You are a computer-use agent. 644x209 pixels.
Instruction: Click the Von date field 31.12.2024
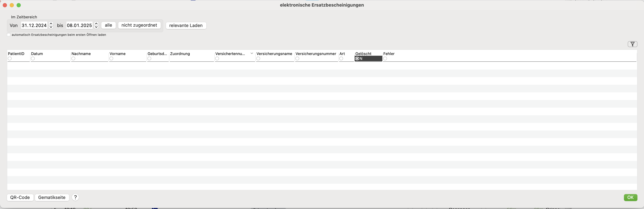pos(34,25)
